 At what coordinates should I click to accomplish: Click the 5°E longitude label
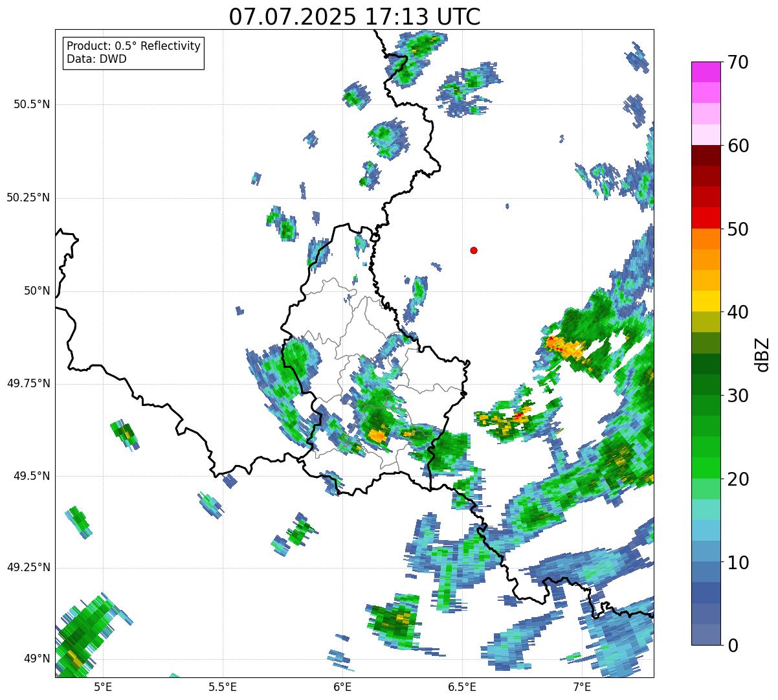coord(103,686)
